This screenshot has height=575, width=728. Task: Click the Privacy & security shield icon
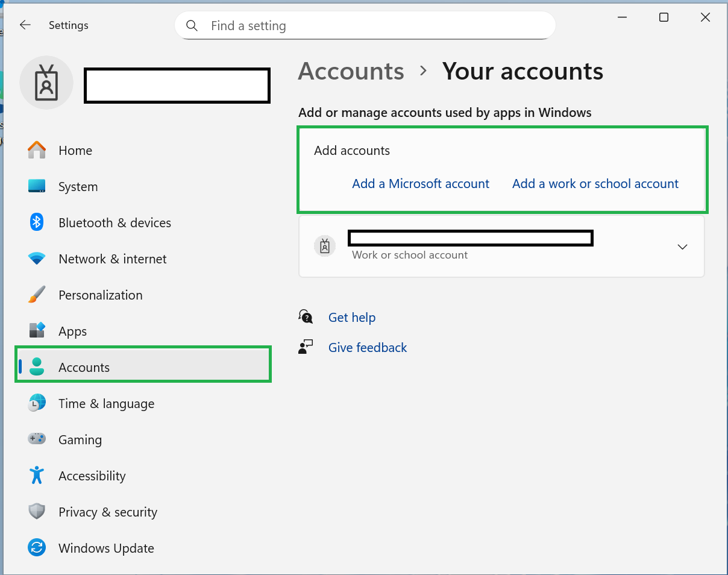[37, 512]
